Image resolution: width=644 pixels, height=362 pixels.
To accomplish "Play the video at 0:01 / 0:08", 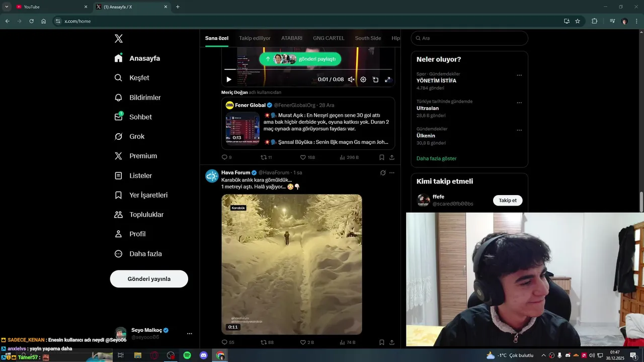I will 229,79.
